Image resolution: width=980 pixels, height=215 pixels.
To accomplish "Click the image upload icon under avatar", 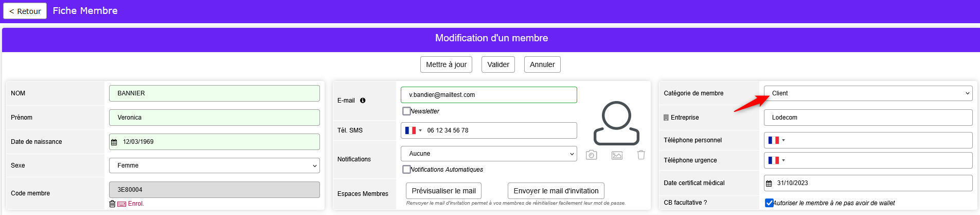I will coord(617,155).
